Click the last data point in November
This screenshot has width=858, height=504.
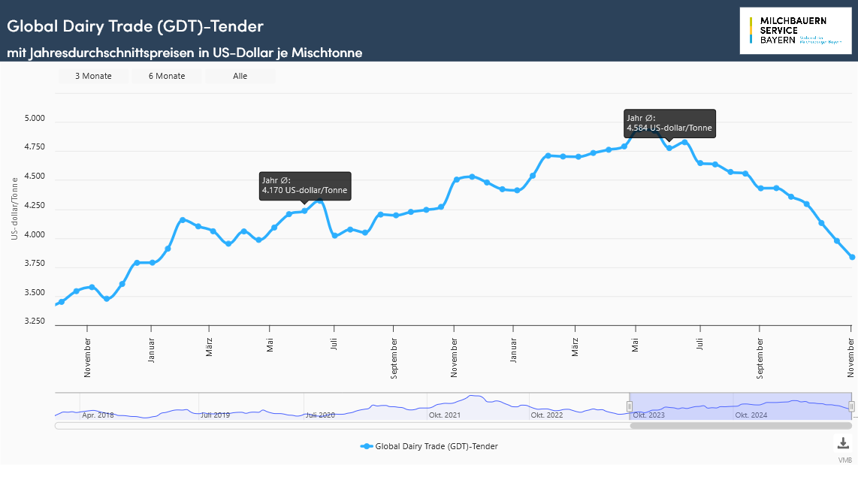point(852,258)
